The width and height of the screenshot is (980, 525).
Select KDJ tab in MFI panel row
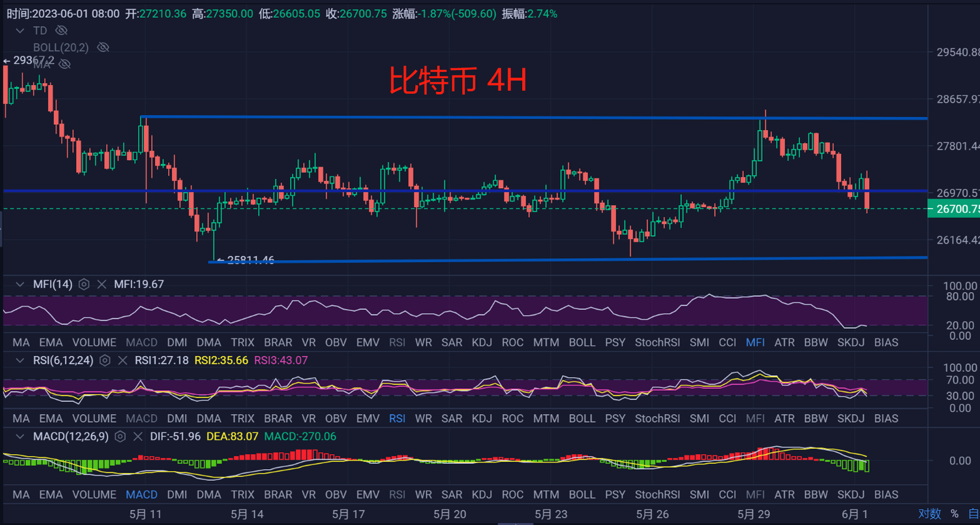482,342
